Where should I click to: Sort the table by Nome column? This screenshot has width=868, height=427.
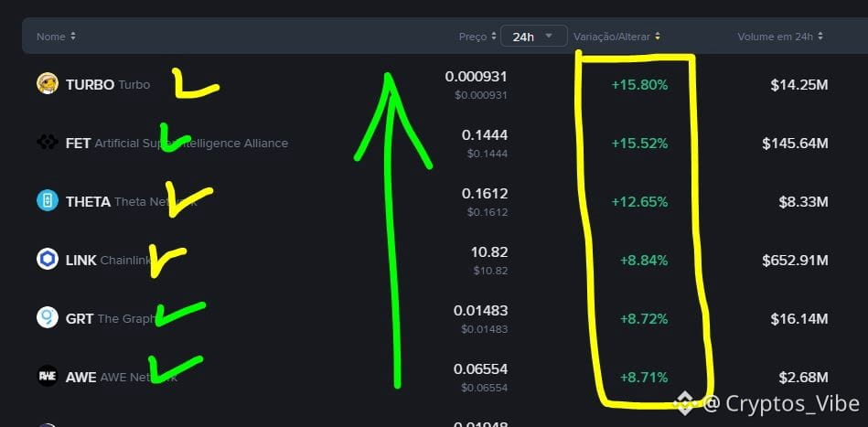point(56,37)
